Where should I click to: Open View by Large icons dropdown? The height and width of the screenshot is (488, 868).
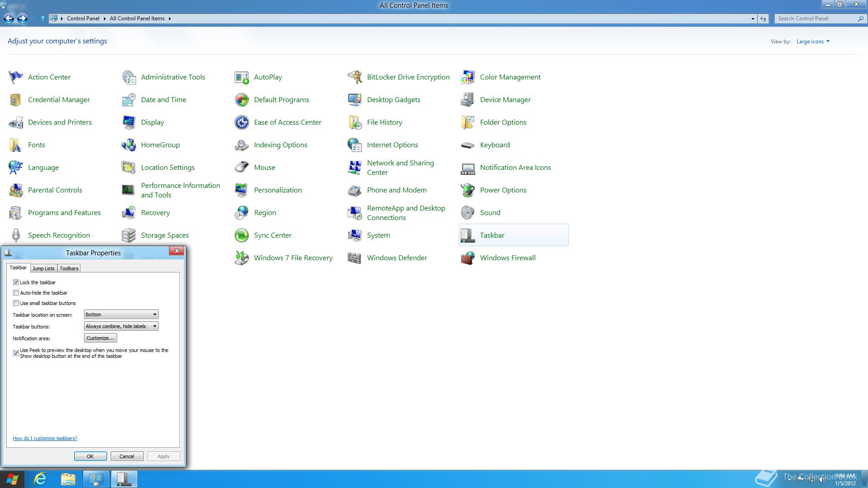(813, 42)
